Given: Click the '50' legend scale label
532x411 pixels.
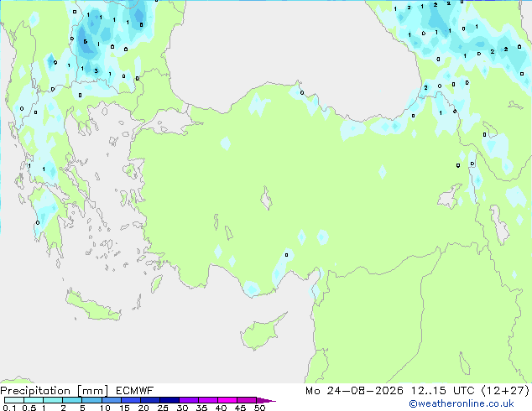Looking at the screenshot, I should [259, 408].
